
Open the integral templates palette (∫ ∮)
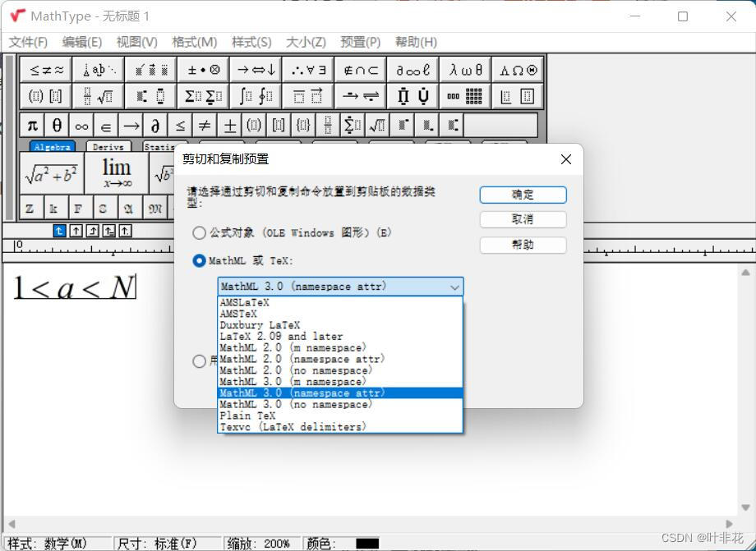click(256, 96)
